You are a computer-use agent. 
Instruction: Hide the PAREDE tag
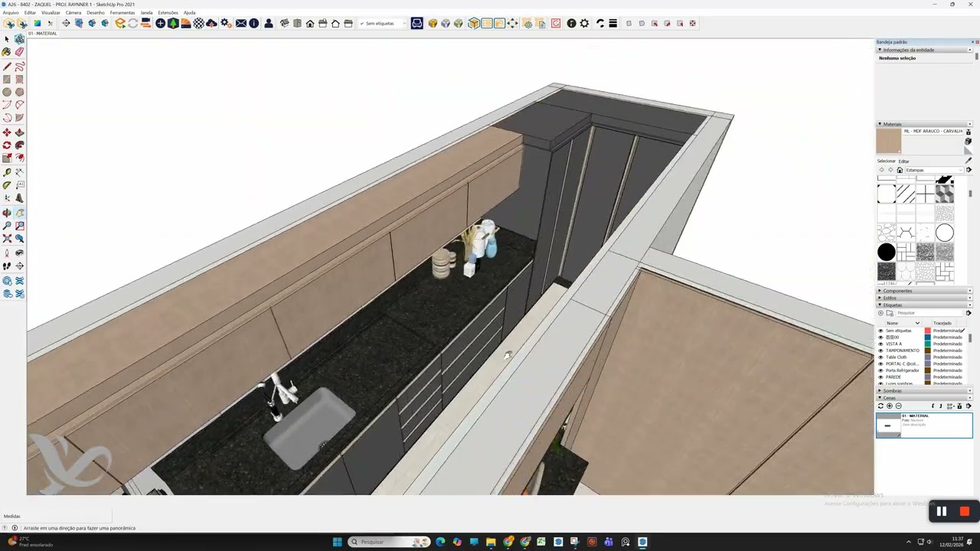coord(880,377)
